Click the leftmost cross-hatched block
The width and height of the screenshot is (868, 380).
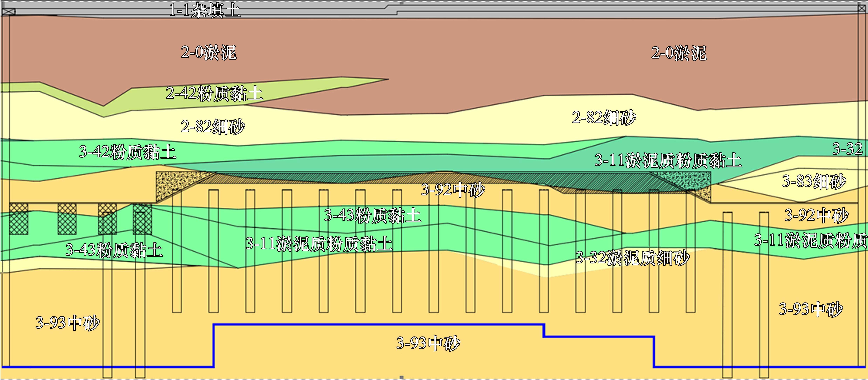click(19, 219)
